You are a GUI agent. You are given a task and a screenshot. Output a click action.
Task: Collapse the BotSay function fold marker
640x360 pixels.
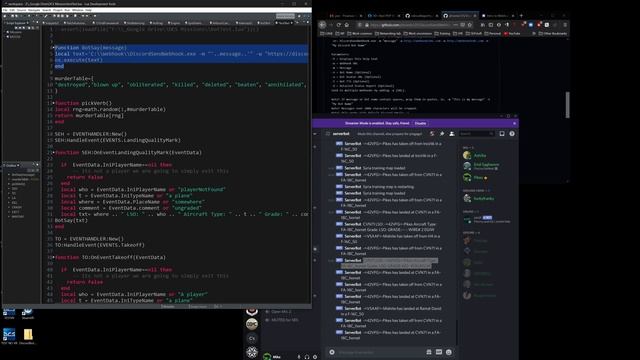pos(53,48)
